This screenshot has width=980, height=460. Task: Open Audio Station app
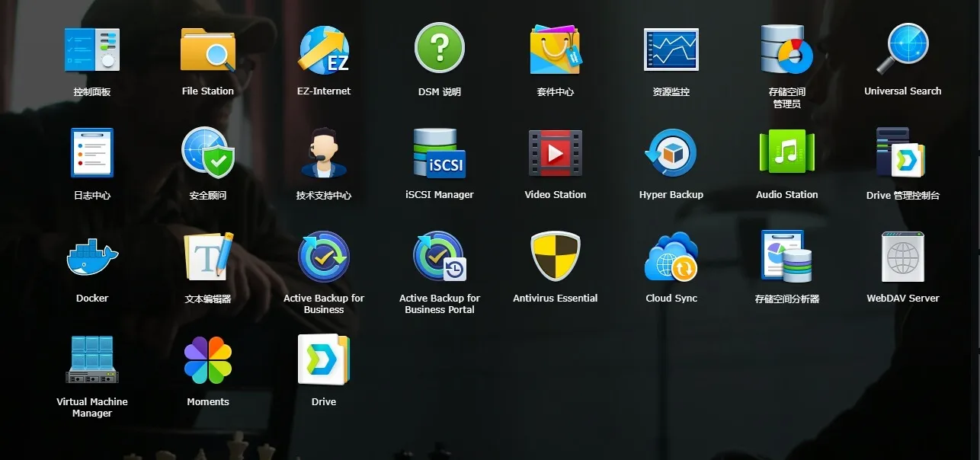787,152
